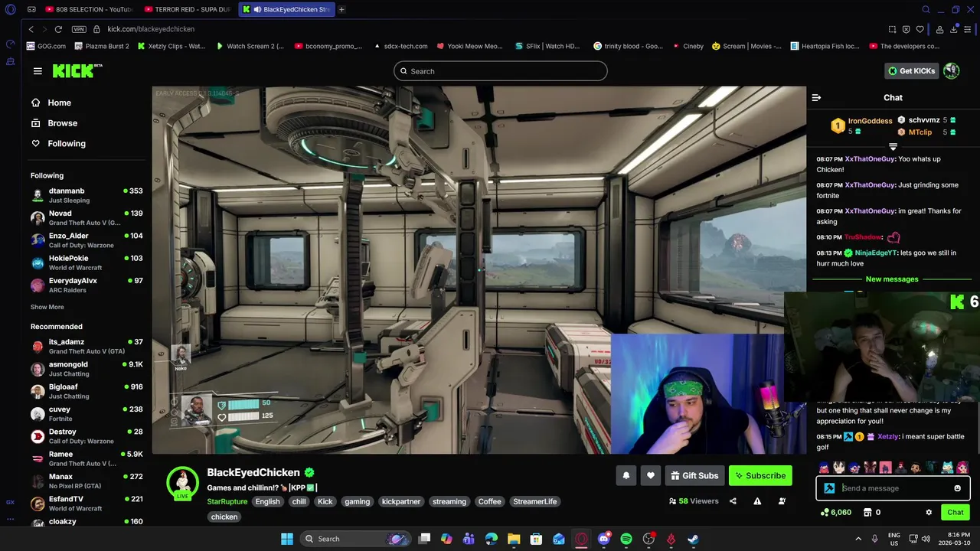Expand the gifter leaderboard chevron
The height and width of the screenshot is (551, 980).
click(x=893, y=145)
